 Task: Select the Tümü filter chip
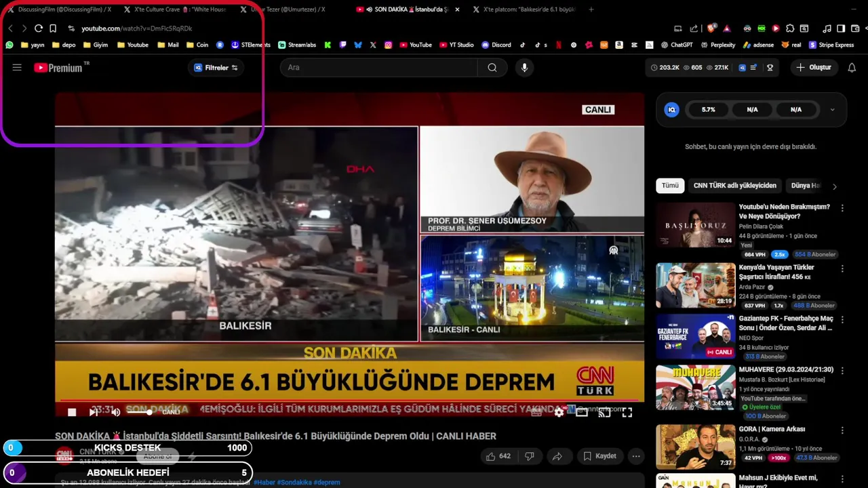click(x=670, y=186)
